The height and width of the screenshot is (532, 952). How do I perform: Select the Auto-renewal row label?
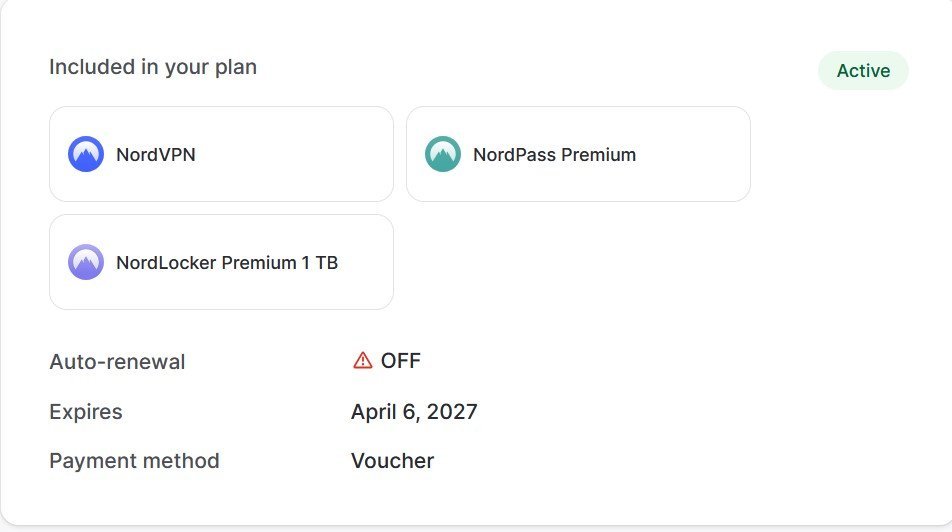117,362
